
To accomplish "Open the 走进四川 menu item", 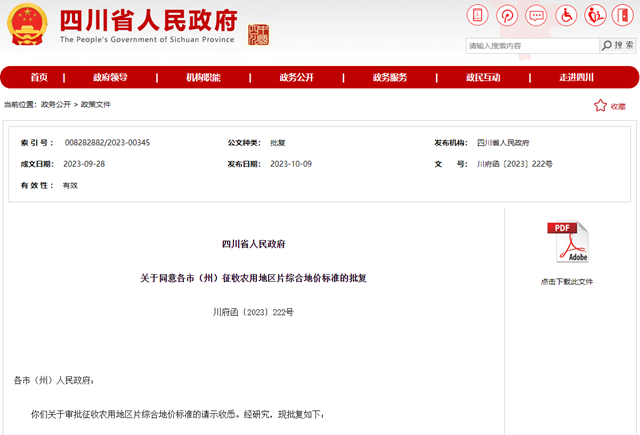I will [x=576, y=77].
